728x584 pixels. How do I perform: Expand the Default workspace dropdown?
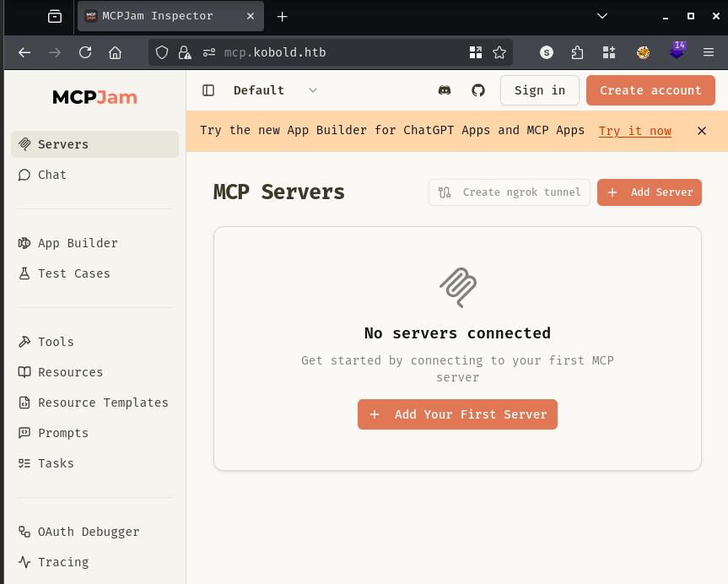275,90
